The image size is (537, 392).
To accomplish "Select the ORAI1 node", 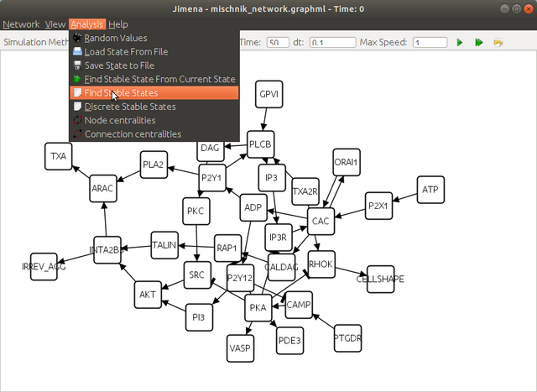I will pos(347,162).
